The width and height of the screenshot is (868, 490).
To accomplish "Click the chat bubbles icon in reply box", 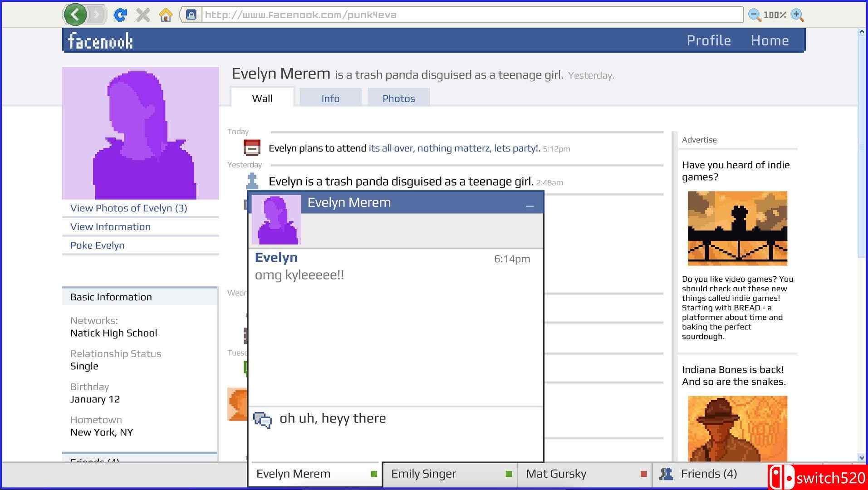I will tap(262, 420).
